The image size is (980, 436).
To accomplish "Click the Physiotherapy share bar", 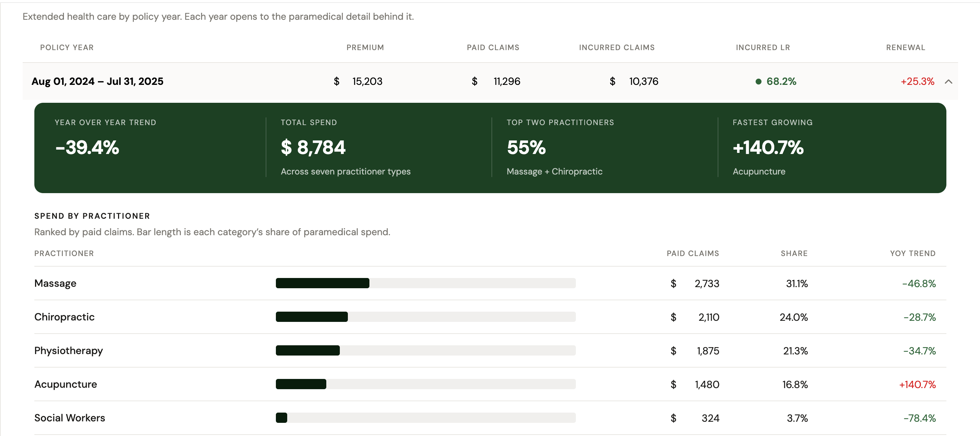I will pos(426,350).
